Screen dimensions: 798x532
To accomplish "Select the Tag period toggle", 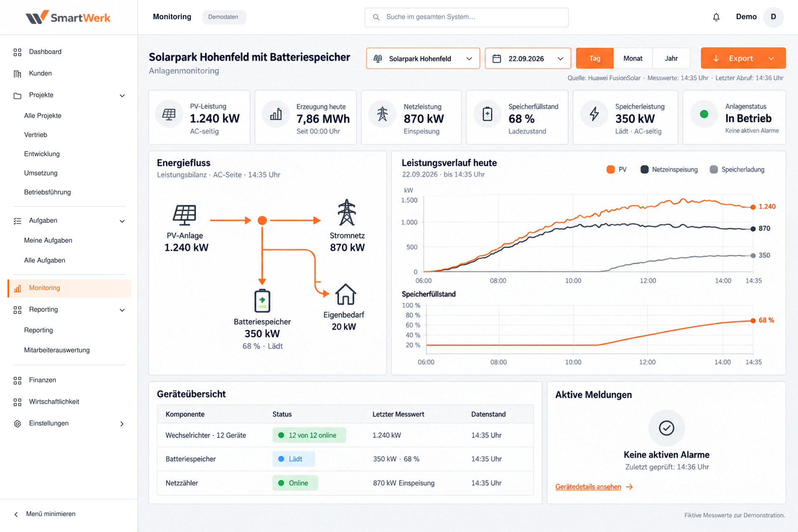I will (595, 59).
